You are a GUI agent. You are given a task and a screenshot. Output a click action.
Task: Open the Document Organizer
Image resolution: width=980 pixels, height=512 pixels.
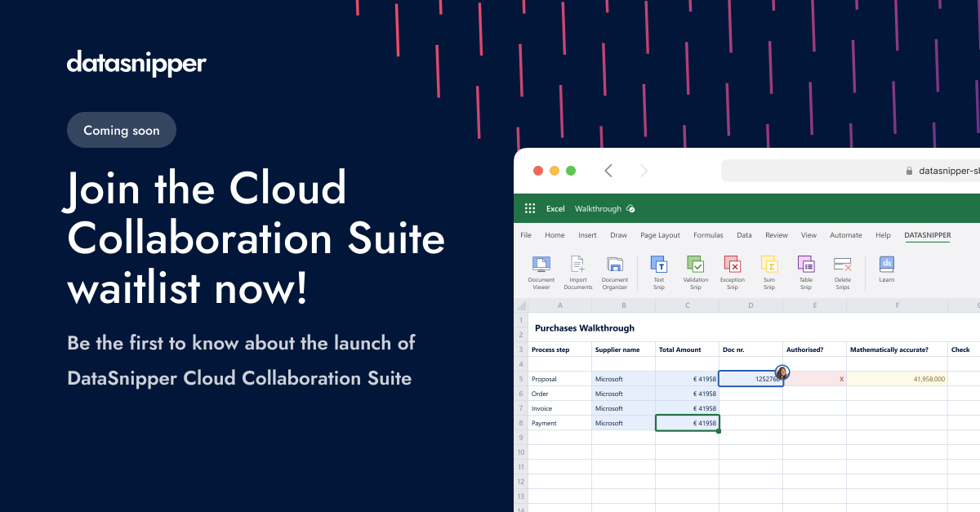615,272
